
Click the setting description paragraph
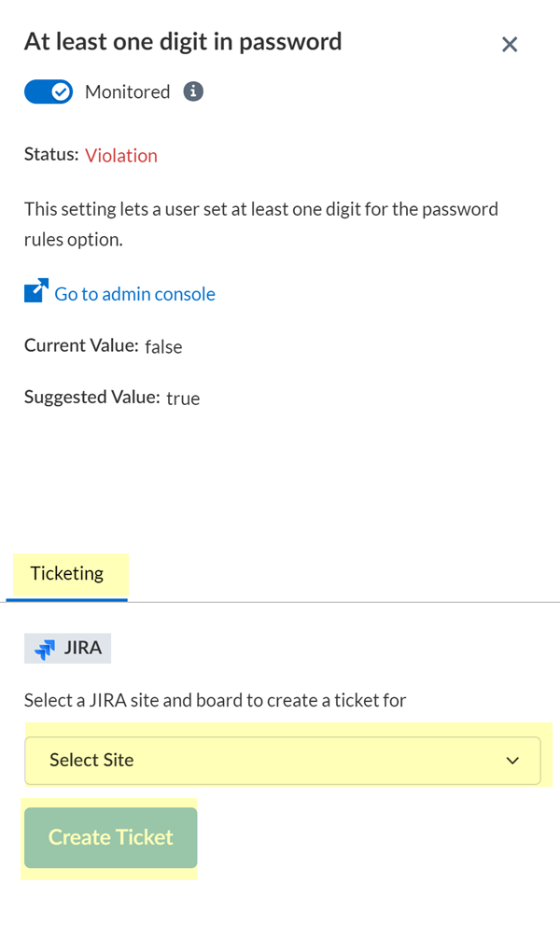[261, 223]
